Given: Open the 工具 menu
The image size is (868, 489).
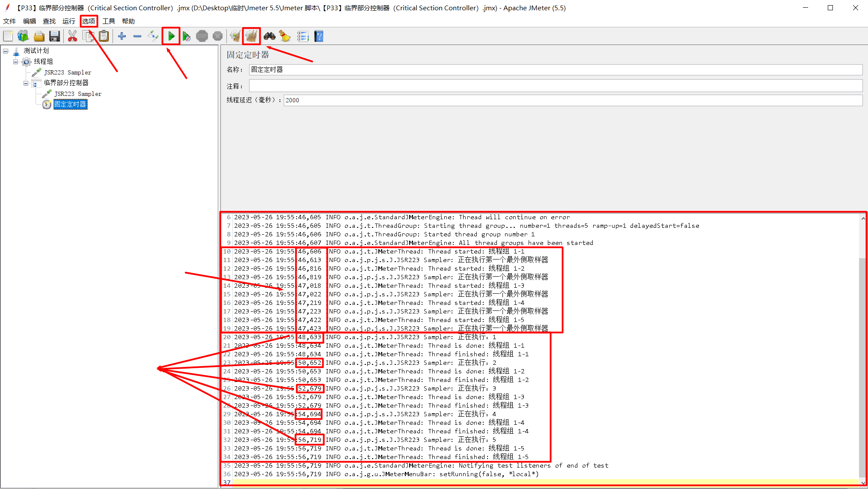Looking at the screenshot, I should 108,21.
